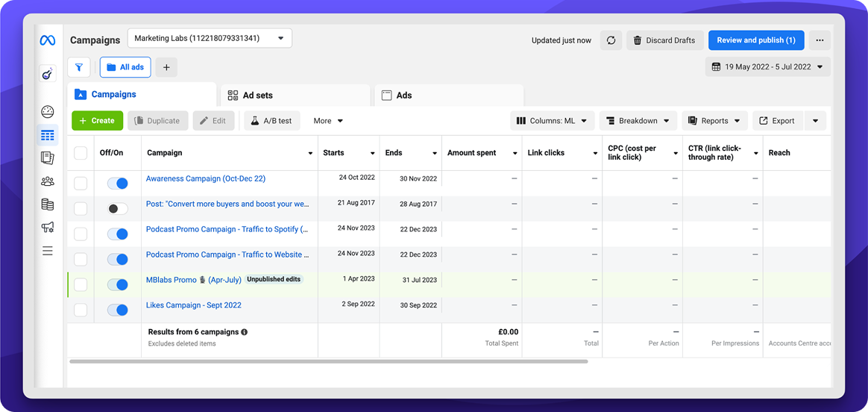Open the Marketing Labs account dropdown
This screenshot has width=868, height=412.
[x=210, y=38]
